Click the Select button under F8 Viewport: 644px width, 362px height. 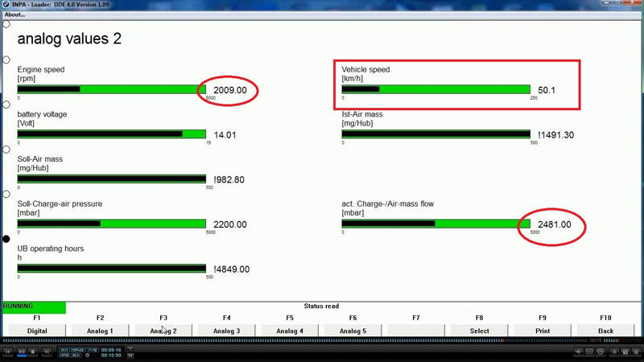click(479, 331)
